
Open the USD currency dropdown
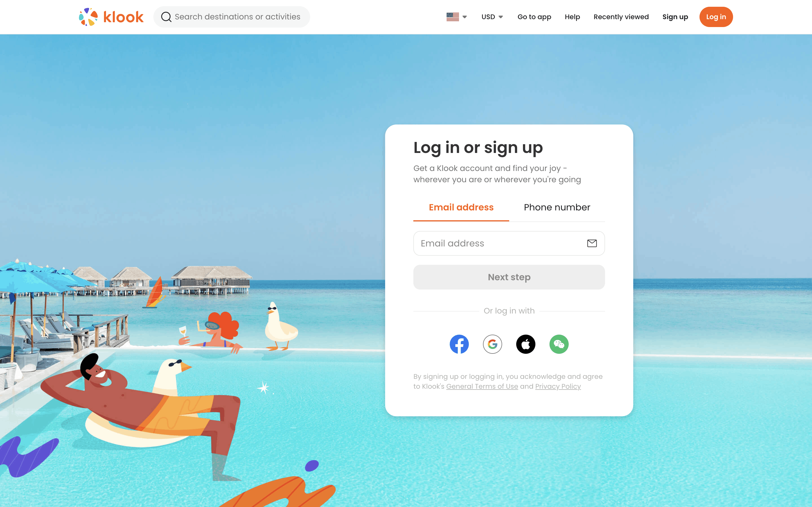492,17
